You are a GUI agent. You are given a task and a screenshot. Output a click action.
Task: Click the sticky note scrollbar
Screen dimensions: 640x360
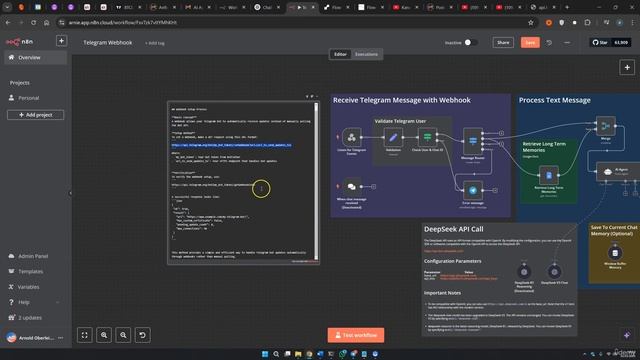coord(316,180)
